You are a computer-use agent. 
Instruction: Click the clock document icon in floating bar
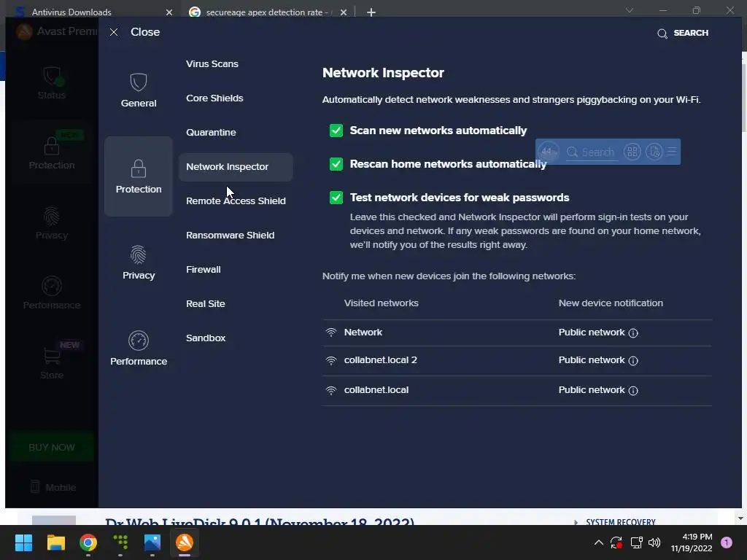654,152
